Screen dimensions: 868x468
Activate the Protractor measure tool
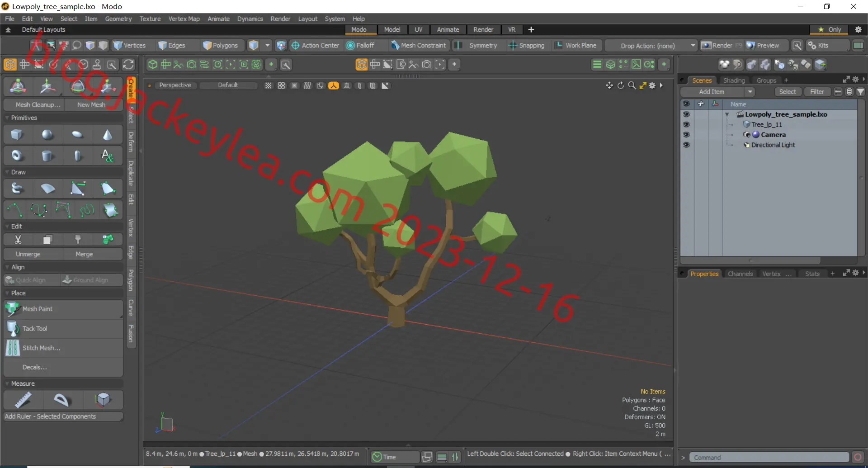click(x=62, y=400)
